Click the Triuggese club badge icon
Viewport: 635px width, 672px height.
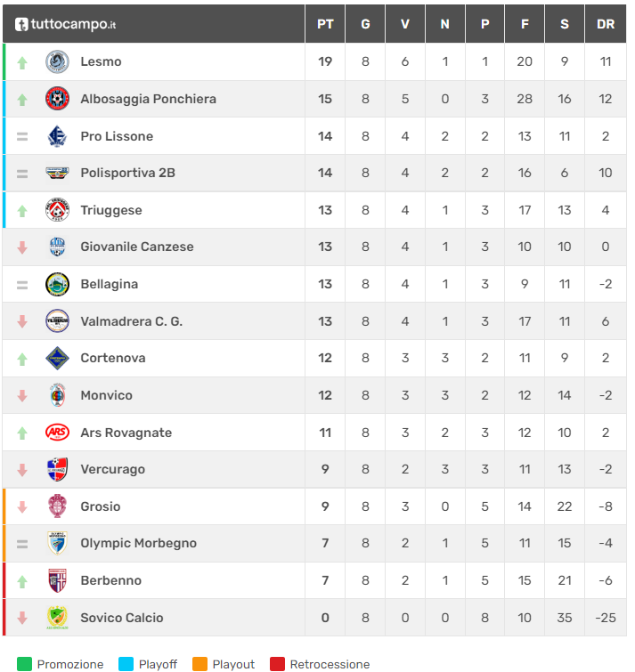57,210
